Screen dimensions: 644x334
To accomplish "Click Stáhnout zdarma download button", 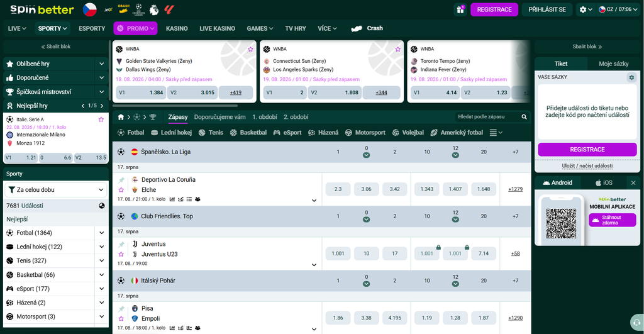I will (x=612, y=220).
